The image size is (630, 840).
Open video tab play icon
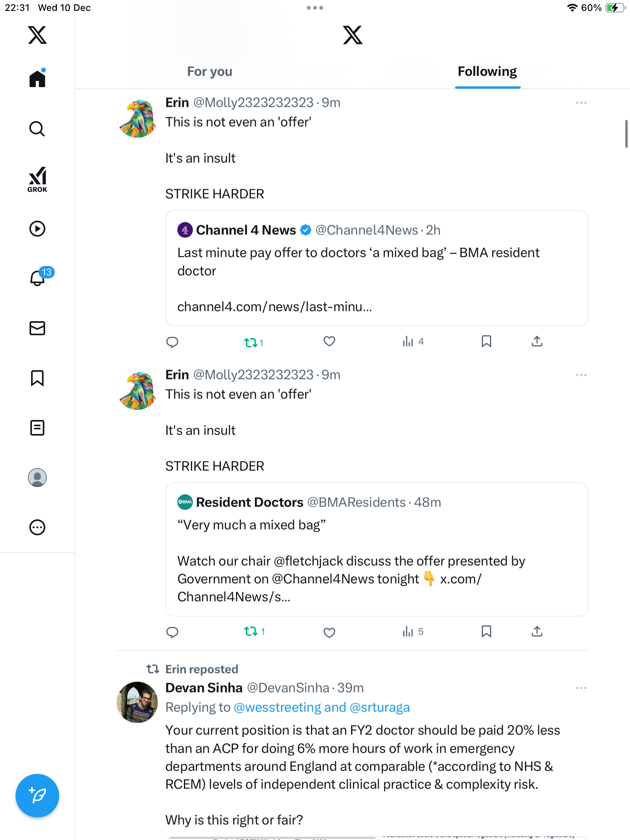pyautogui.click(x=37, y=229)
